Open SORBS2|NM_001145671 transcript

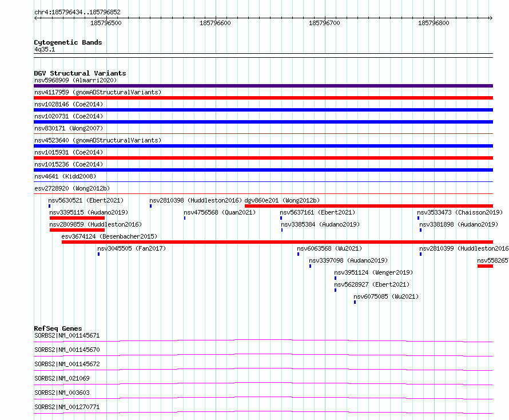(67, 335)
